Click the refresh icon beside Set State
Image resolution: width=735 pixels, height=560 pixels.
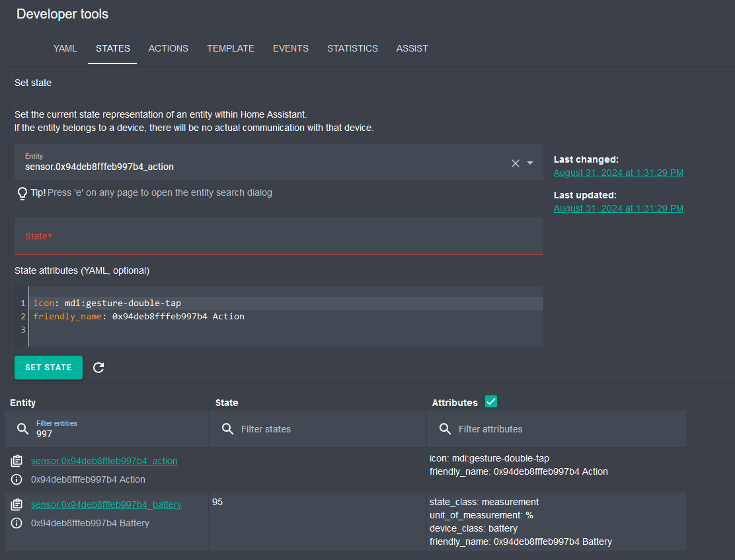point(98,368)
